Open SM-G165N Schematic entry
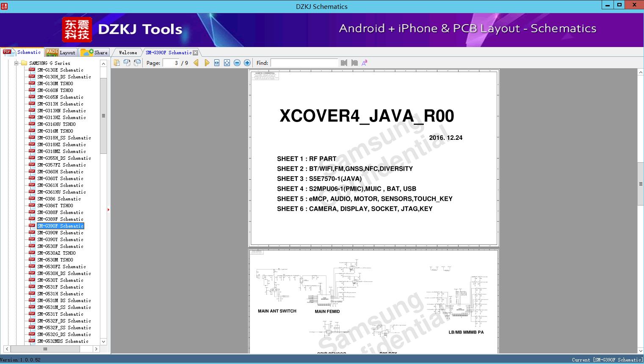Image resolution: width=644 pixels, height=364 pixels. [60, 97]
